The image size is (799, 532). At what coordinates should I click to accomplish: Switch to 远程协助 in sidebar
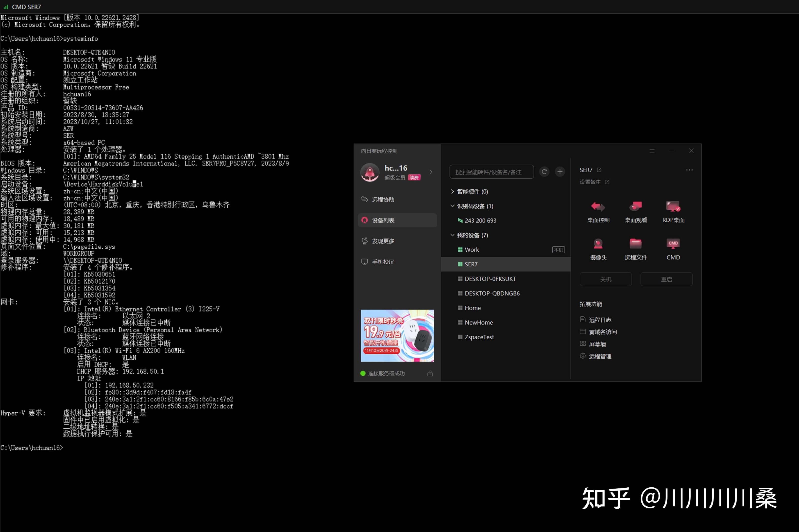(383, 199)
